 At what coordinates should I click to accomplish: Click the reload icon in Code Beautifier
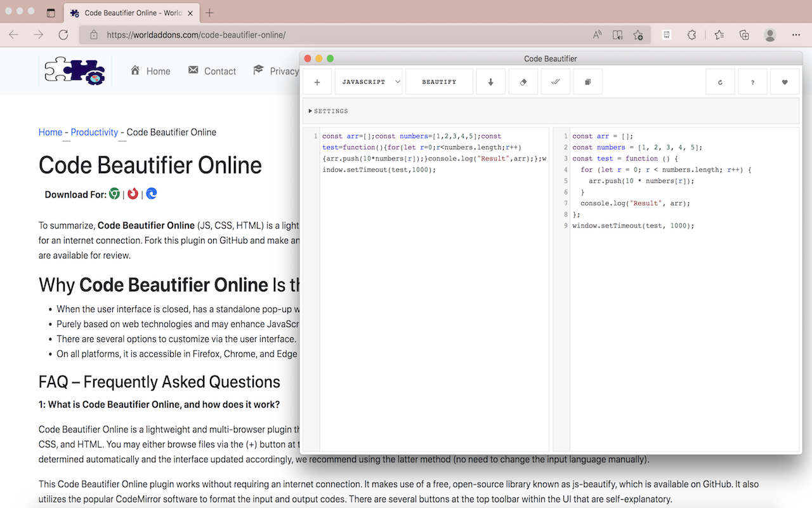coord(721,82)
